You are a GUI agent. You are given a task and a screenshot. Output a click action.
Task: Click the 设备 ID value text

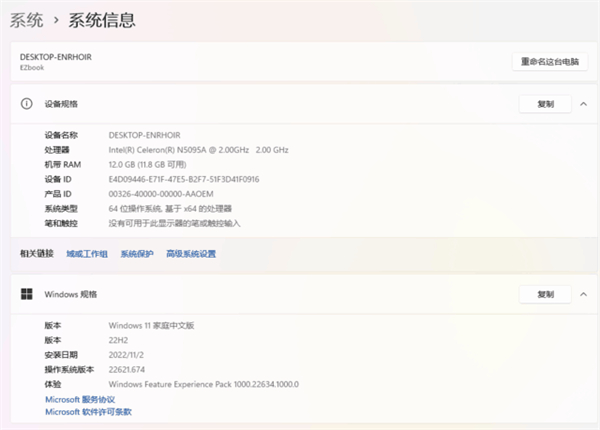(x=183, y=179)
